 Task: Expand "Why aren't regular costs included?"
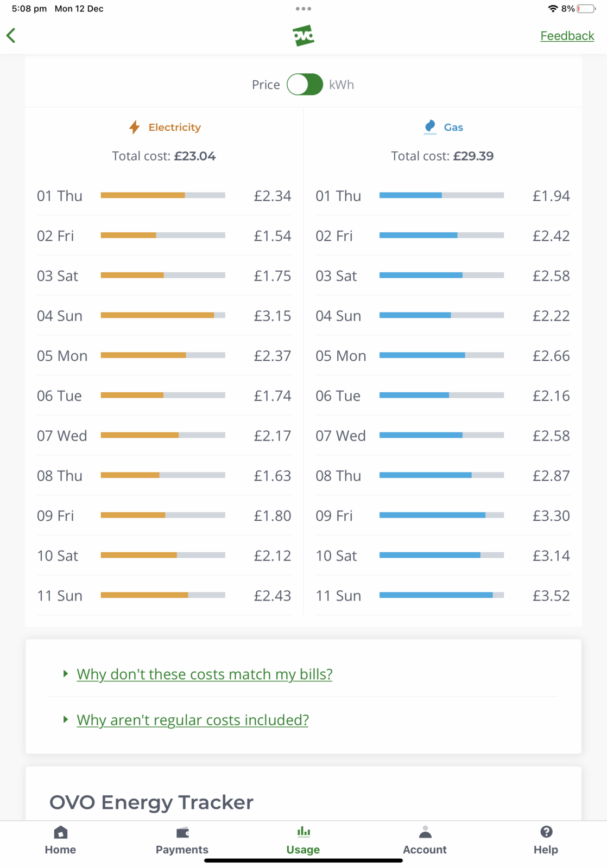192,720
